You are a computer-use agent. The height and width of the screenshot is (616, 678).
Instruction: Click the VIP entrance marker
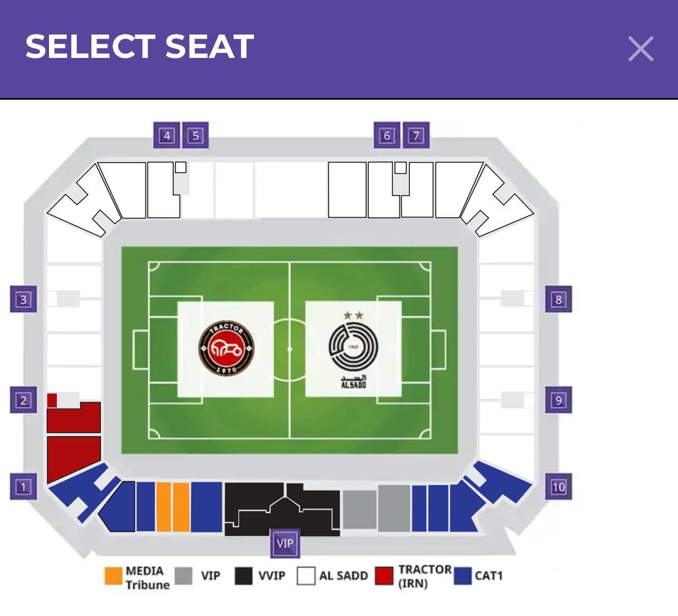(x=285, y=543)
